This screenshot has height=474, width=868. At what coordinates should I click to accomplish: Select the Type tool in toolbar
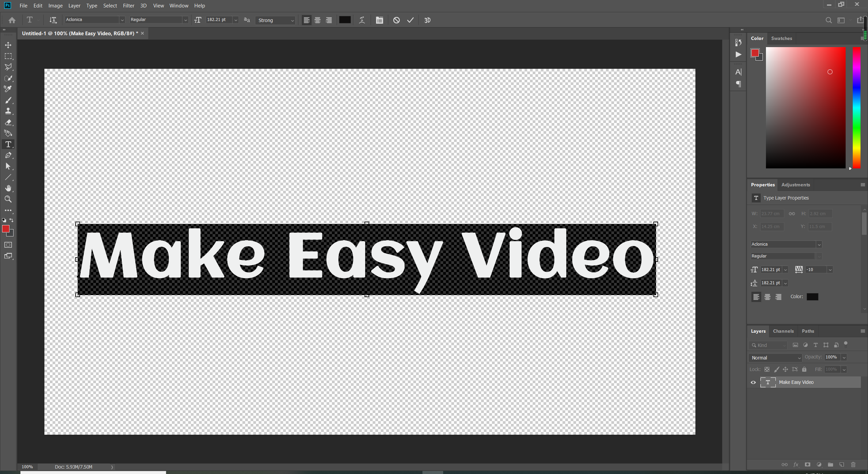pos(7,144)
